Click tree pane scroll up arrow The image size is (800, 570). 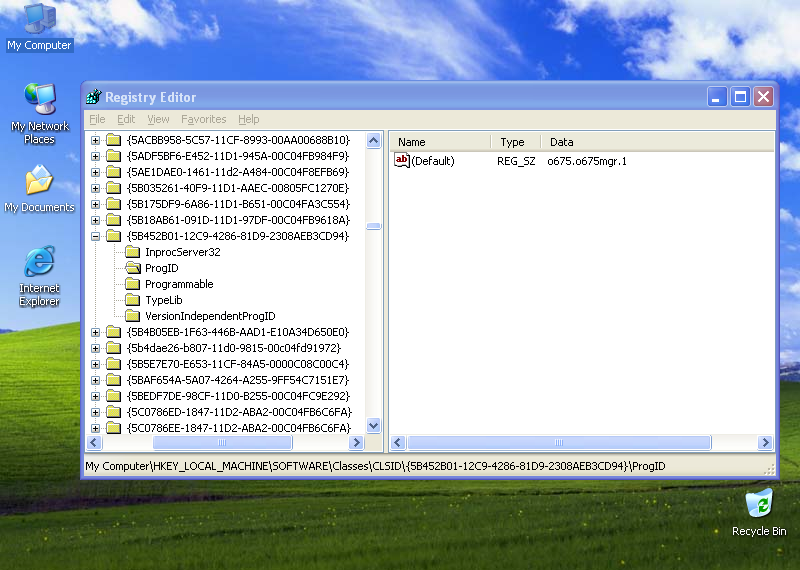373,140
